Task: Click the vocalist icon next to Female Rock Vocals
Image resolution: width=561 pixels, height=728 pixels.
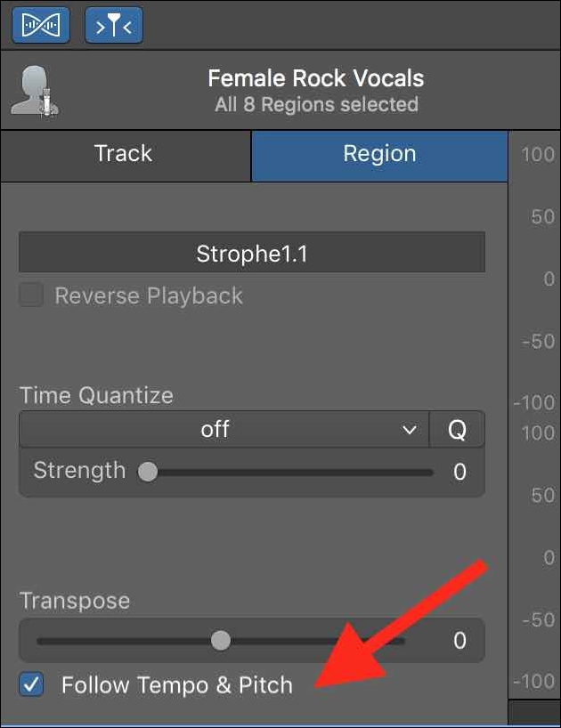Action: (36, 88)
